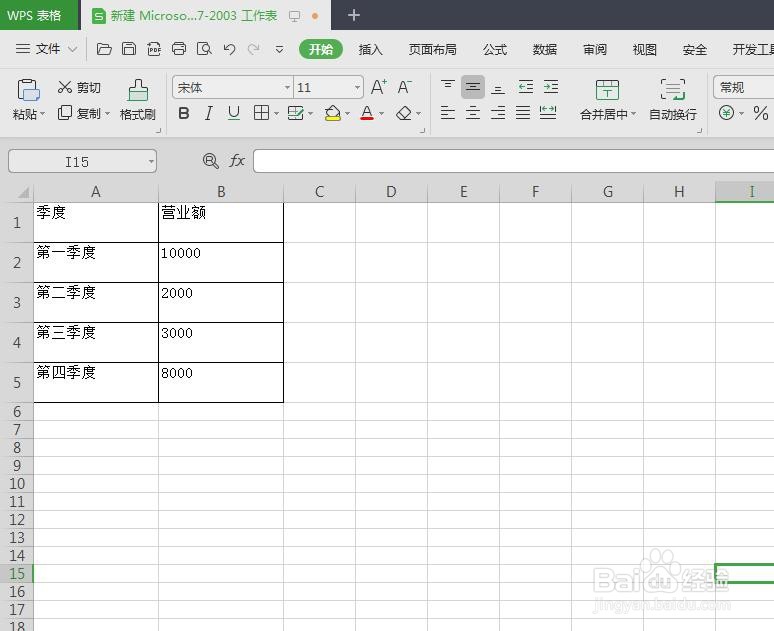Open font color dropdown arrow
This screenshot has height=631, width=774.
[x=381, y=114]
